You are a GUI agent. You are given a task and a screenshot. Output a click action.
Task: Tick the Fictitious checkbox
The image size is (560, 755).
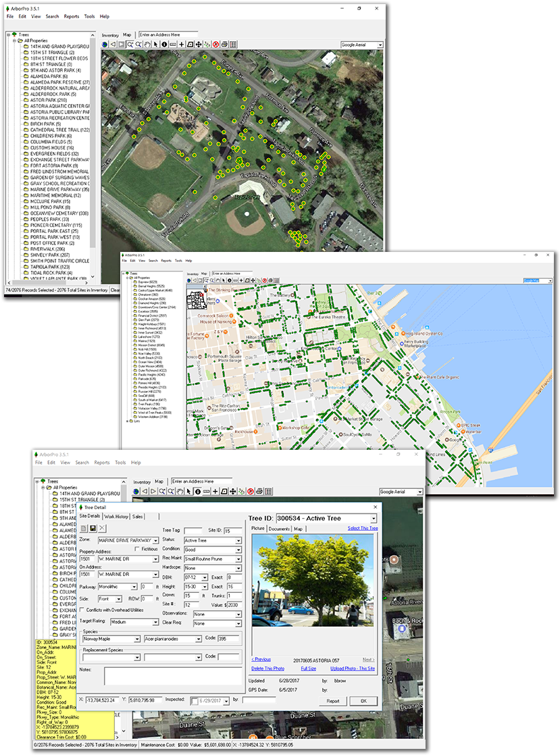click(136, 548)
